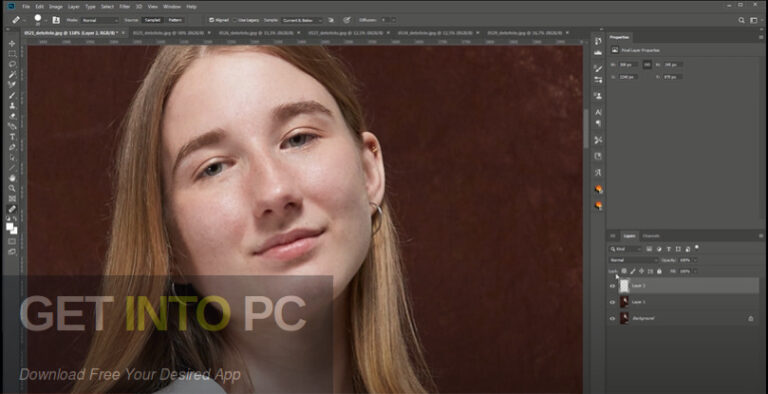Screen dimensions: 768x394
Task: Open the Opacity slider dropdown arrow
Action: [x=695, y=260]
